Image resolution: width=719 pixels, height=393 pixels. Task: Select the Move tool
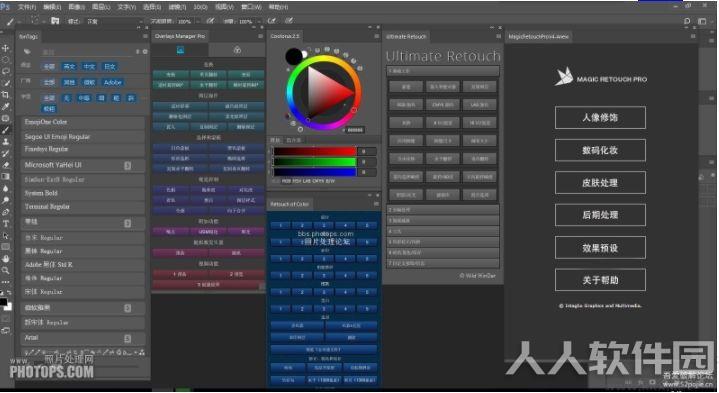[x=6, y=48]
